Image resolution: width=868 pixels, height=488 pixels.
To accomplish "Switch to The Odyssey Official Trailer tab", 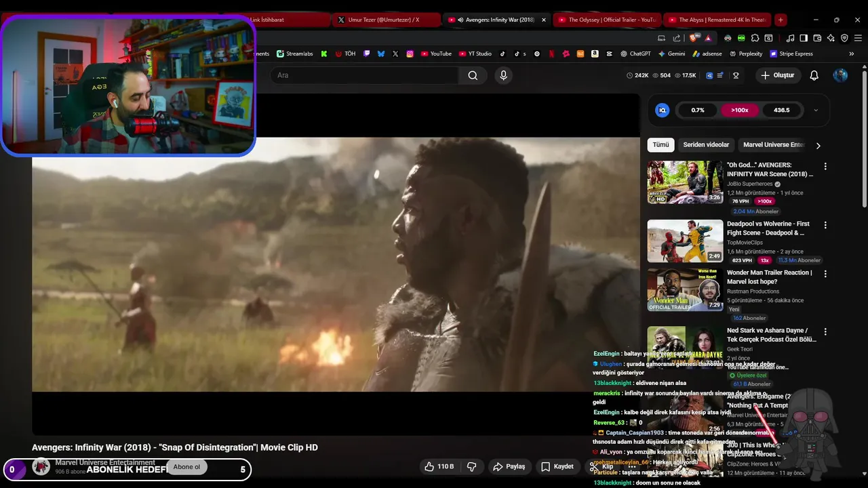I will click(606, 20).
